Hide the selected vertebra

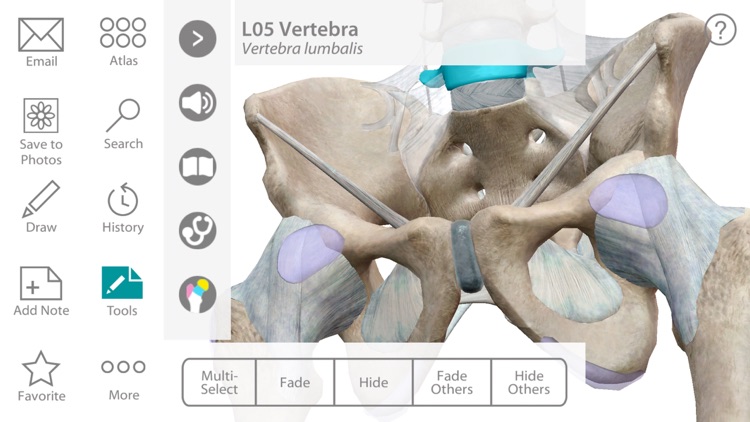coord(374,382)
